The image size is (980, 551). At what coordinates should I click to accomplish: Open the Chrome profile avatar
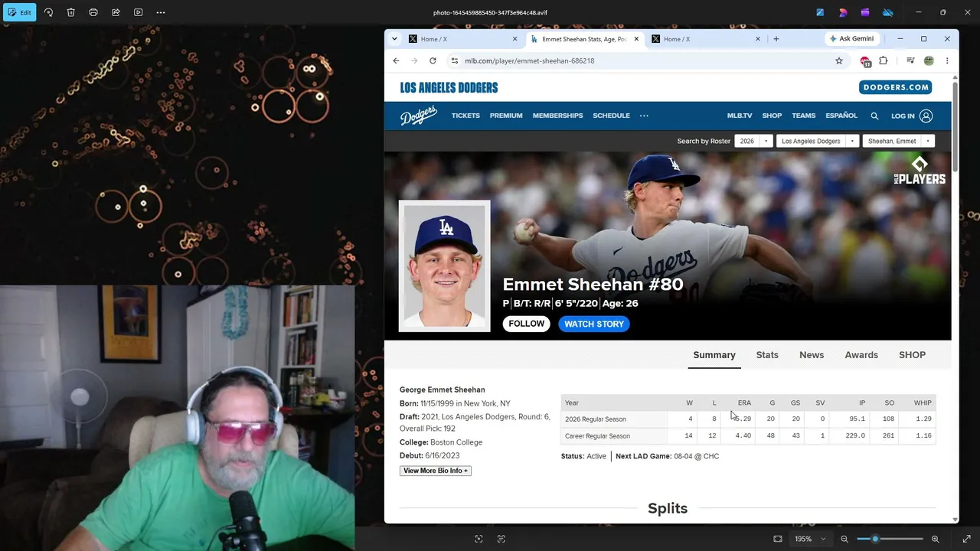click(929, 60)
